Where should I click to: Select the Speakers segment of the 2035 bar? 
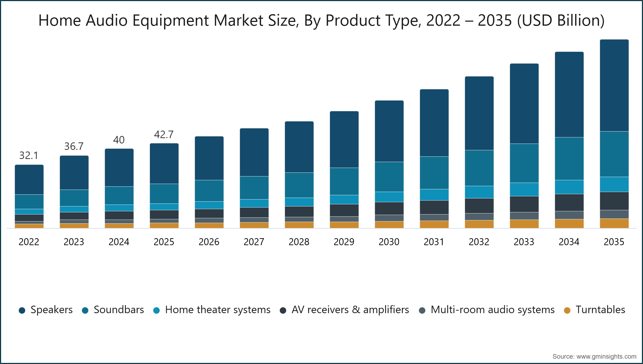[614, 85]
